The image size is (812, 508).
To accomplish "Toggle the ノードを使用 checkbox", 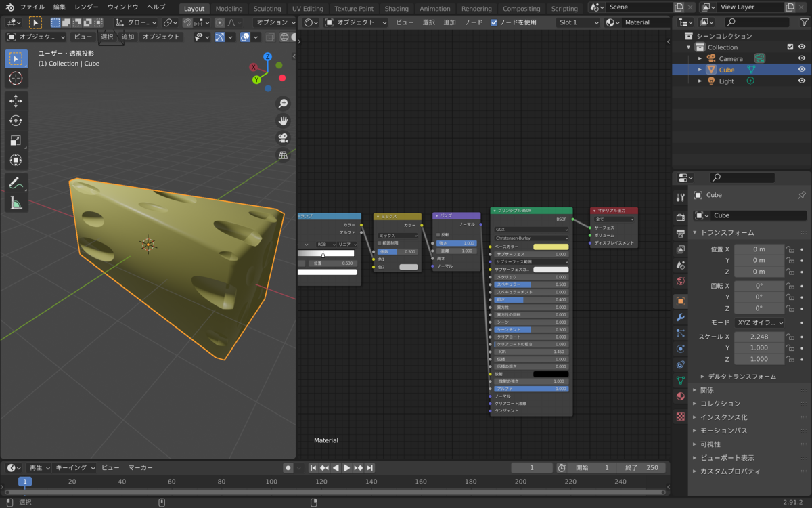I will [x=494, y=22].
